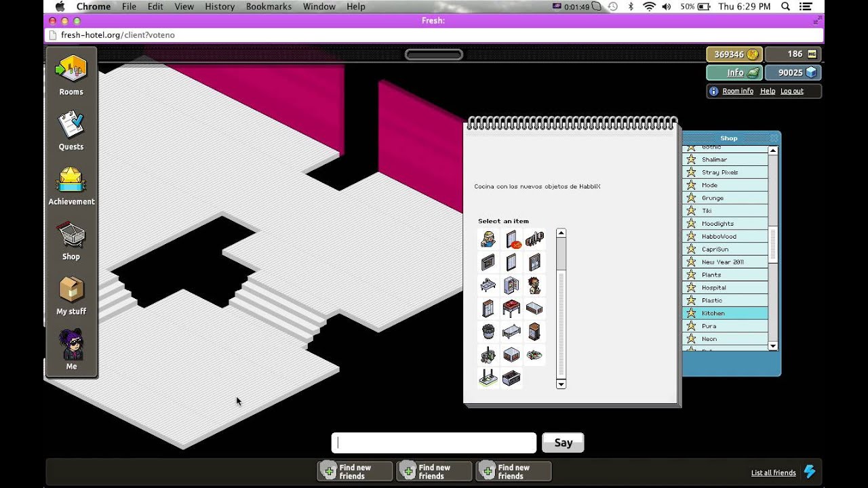The image size is (868, 488).
Task: Click the 369346 coins balance button
Action: point(734,54)
